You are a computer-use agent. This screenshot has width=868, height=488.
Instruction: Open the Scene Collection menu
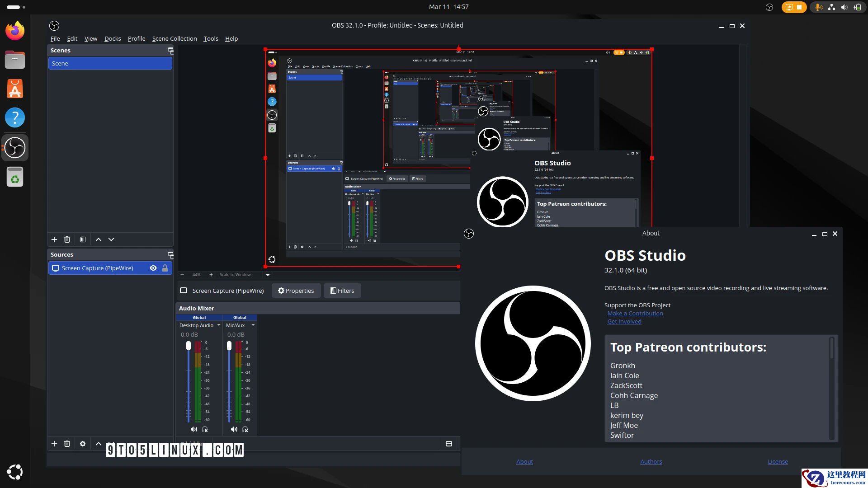(175, 38)
